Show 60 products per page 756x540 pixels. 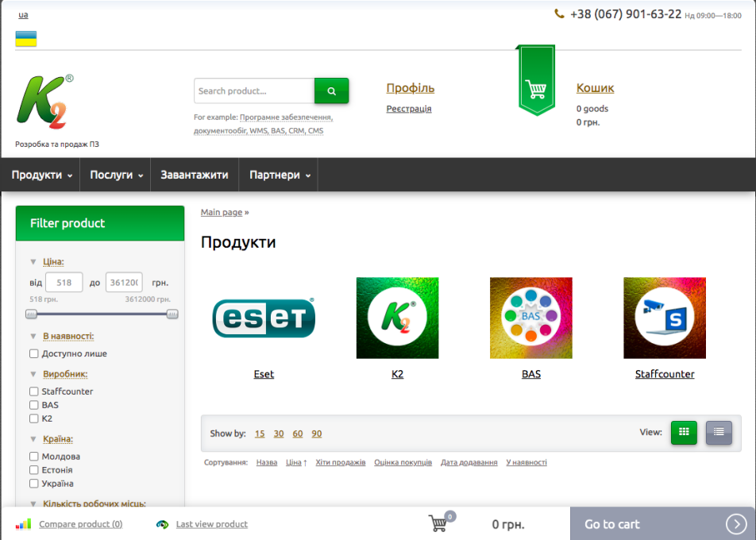298,434
